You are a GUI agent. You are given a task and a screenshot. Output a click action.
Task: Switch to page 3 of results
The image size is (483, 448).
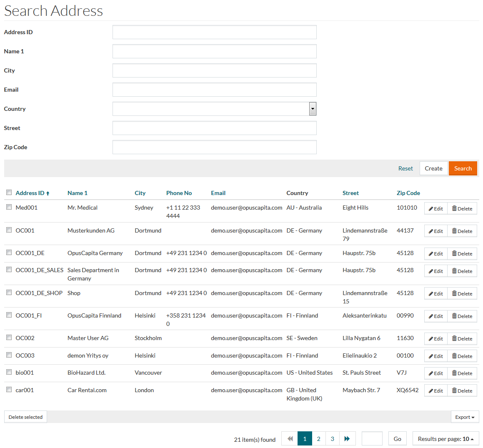(332, 439)
